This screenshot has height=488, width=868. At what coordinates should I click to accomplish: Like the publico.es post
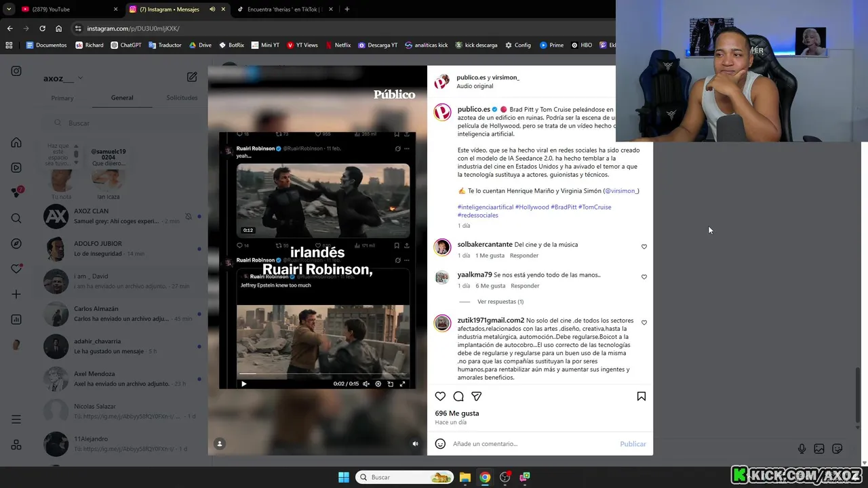tap(440, 396)
